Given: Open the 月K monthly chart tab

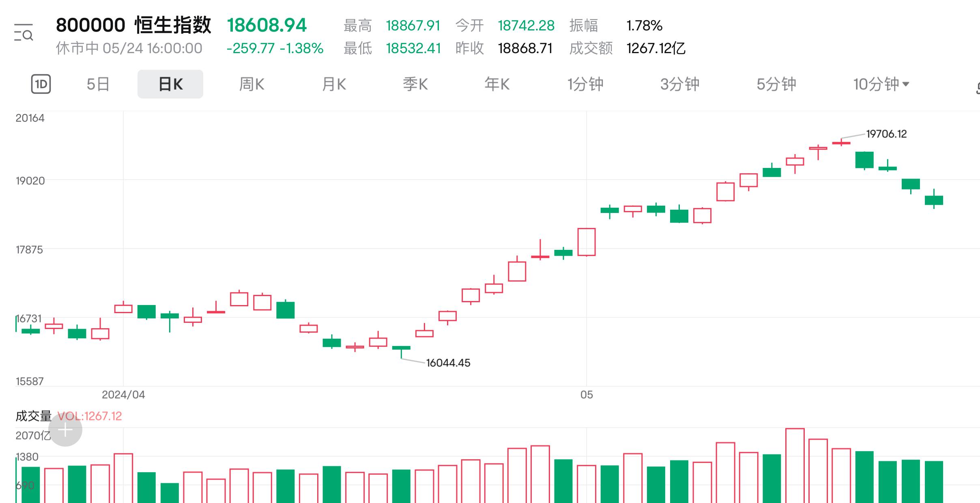Looking at the screenshot, I should (333, 84).
